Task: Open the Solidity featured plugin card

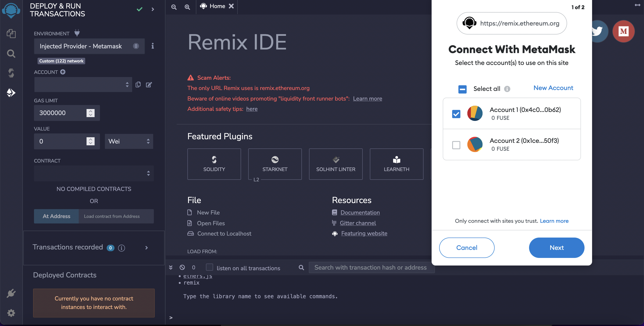Action: tap(214, 164)
